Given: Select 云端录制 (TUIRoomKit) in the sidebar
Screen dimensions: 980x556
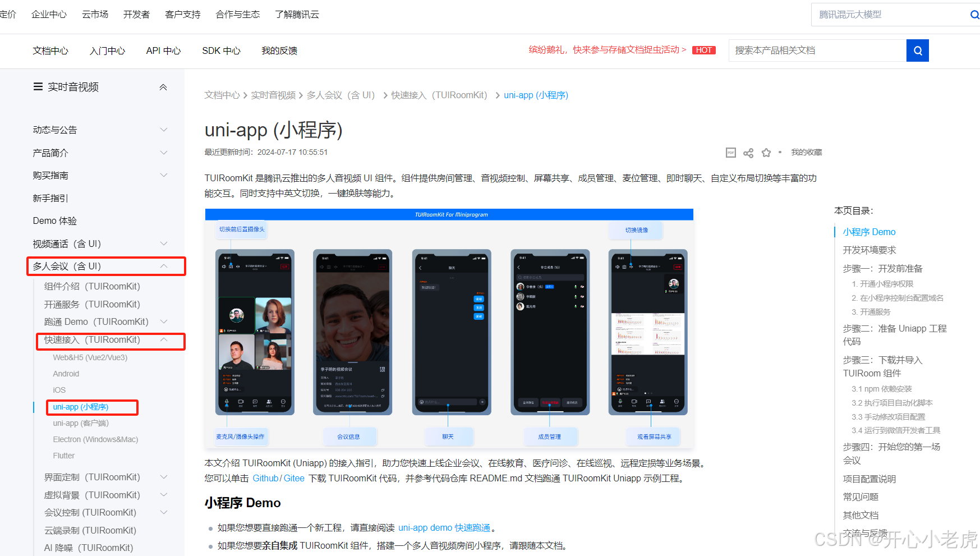Looking at the screenshot, I should 90,530.
